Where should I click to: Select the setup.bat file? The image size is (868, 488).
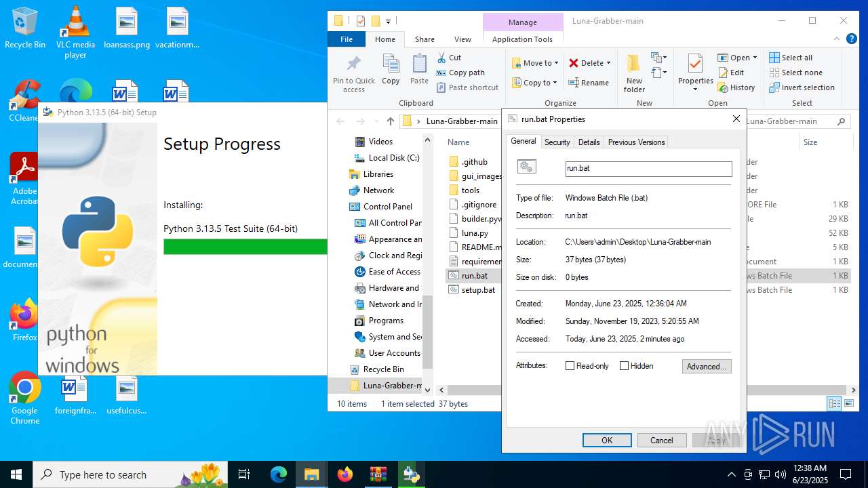point(473,290)
